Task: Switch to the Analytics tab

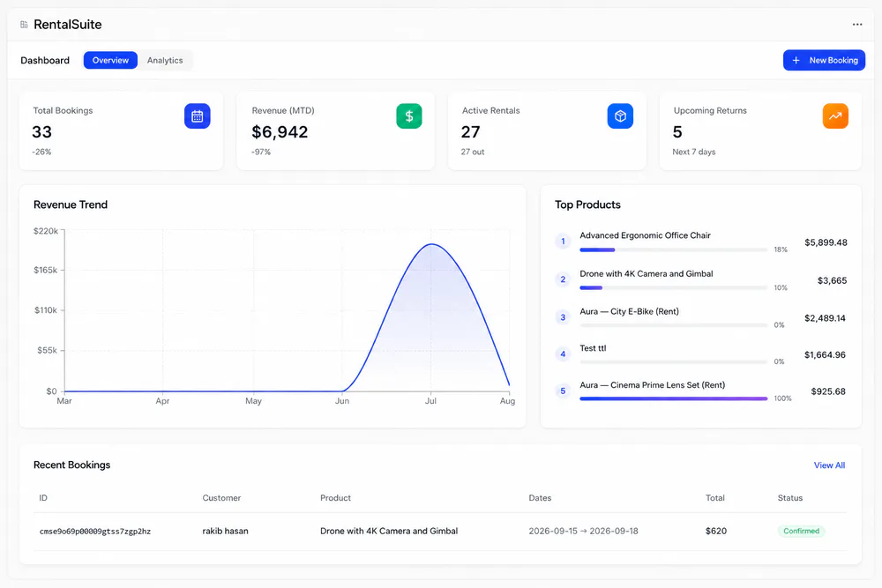Action: point(165,60)
